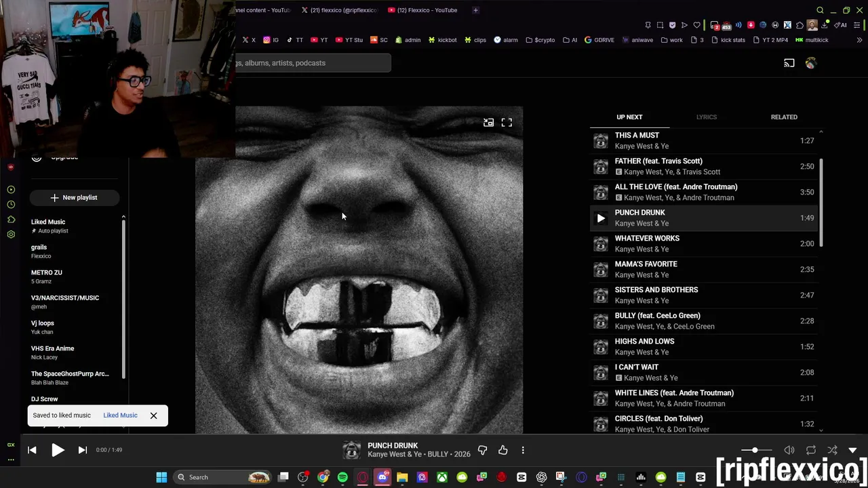Open miniplayer from album art overlay

tap(488, 123)
